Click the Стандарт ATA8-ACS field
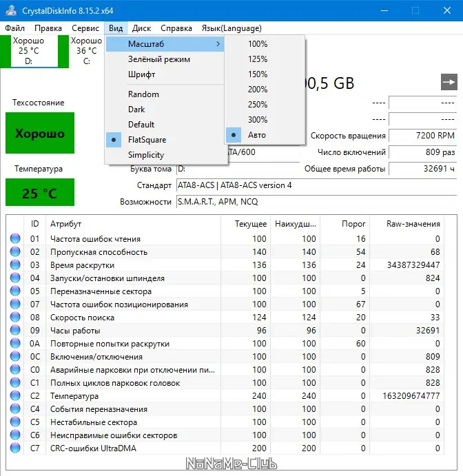This screenshot has width=463, height=476. pyautogui.click(x=317, y=185)
